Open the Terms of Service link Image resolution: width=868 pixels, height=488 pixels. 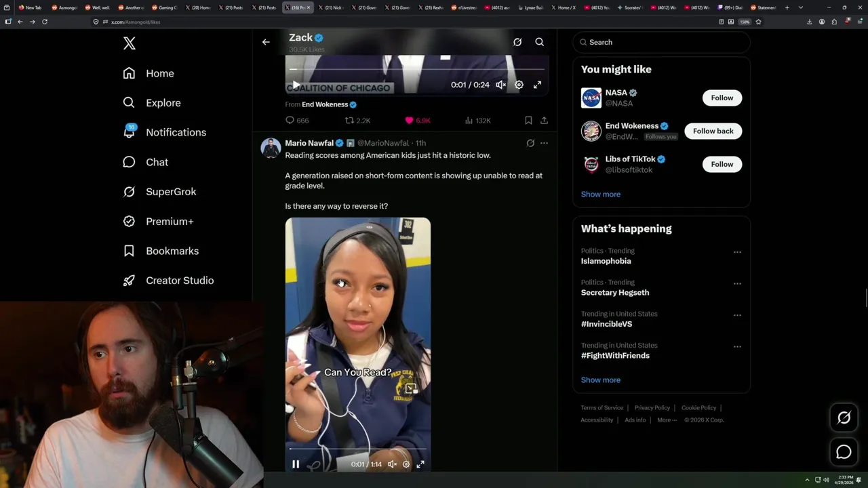602,408
